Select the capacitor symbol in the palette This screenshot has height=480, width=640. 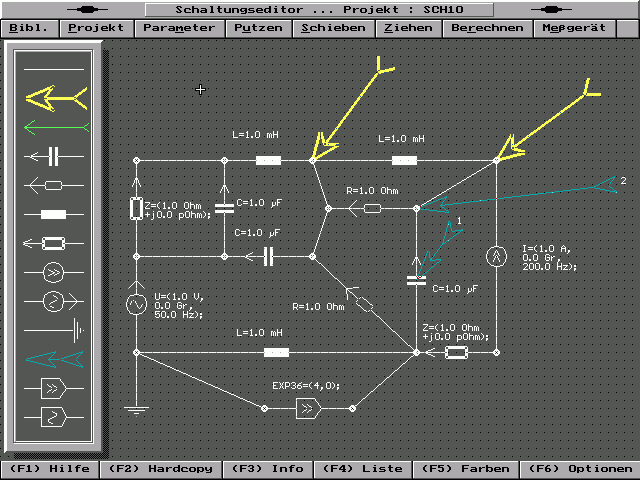54,155
